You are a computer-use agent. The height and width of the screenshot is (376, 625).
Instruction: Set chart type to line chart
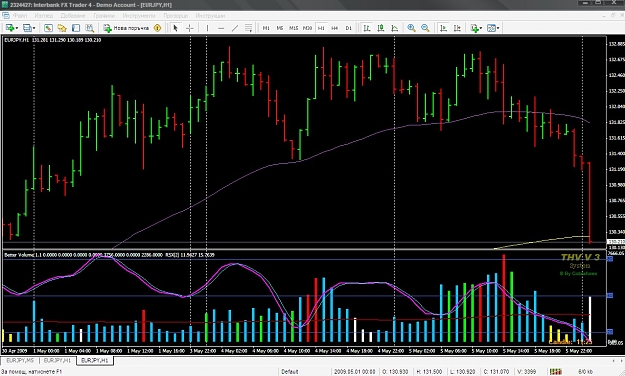point(395,28)
